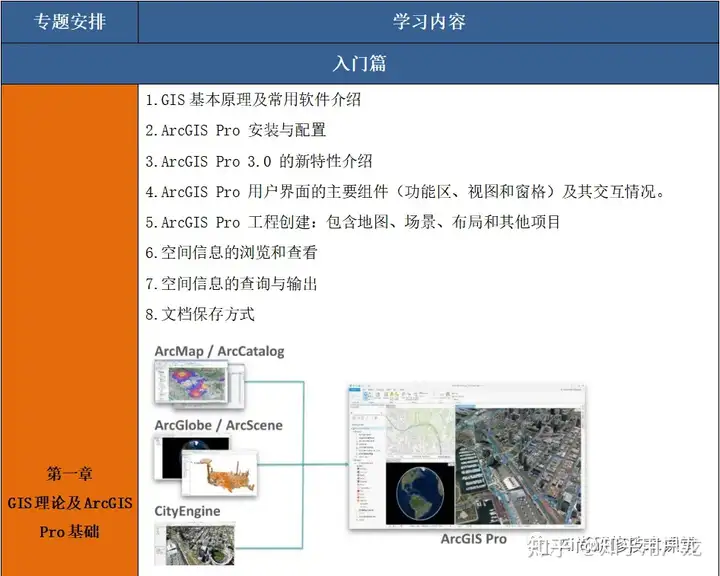Click the CityEngine label
The height and width of the screenshot is (576, 720).
[x=187, y=511]
